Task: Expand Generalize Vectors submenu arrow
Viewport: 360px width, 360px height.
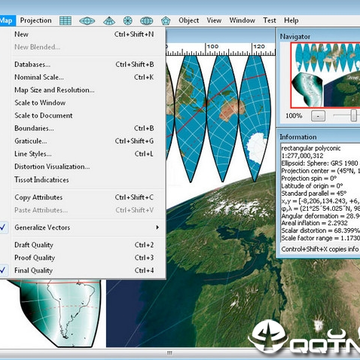Action: click(x=157, y=228)
